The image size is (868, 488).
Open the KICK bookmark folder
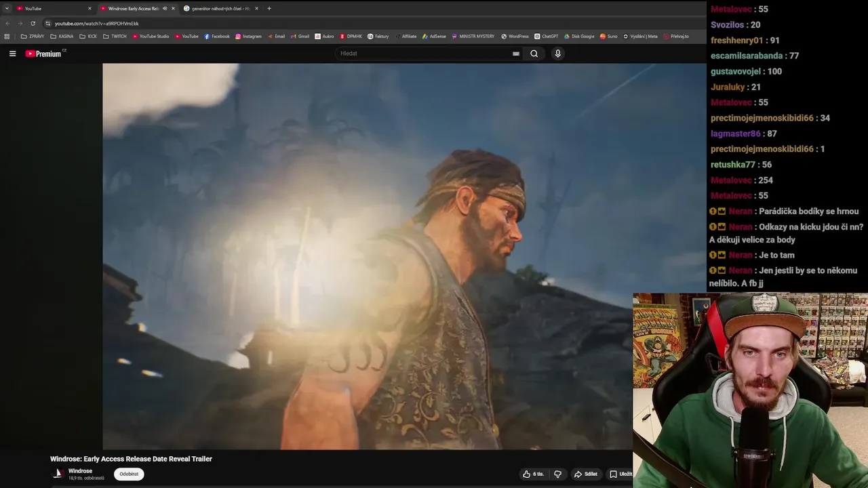(88, 36)
